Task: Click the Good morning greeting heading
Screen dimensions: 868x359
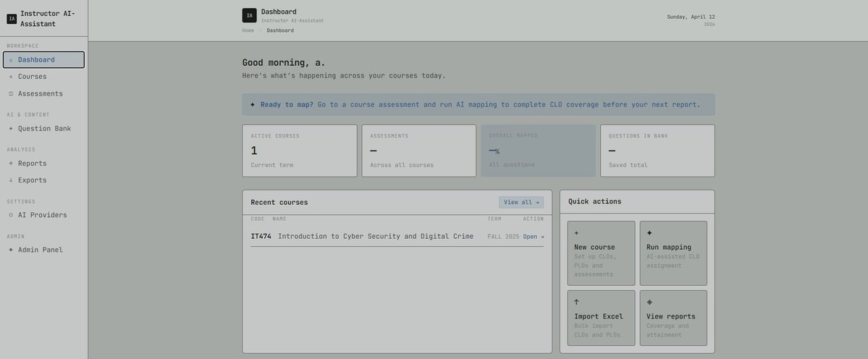Action: point(284,63)
